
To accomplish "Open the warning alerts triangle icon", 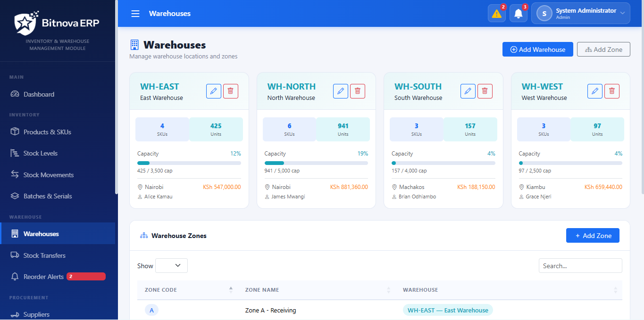I will 497,14.
